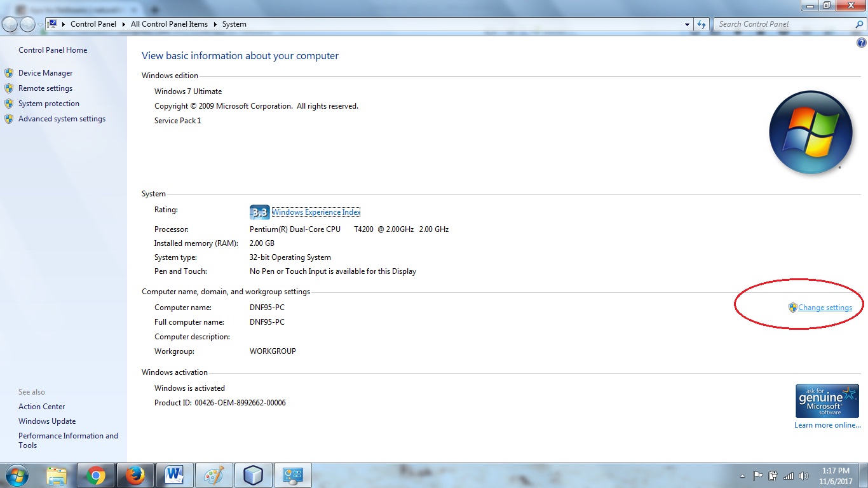Click the Change settings link

tap(825, 308)
